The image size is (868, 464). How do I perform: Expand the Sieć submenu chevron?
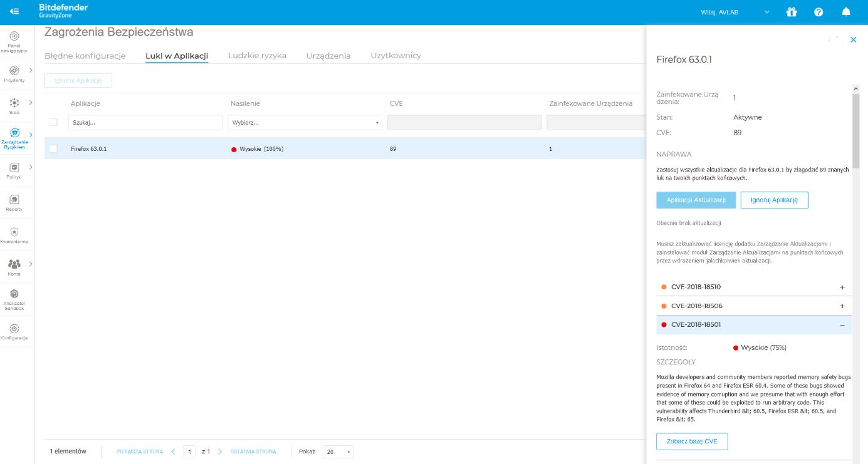tap(31, 102)
